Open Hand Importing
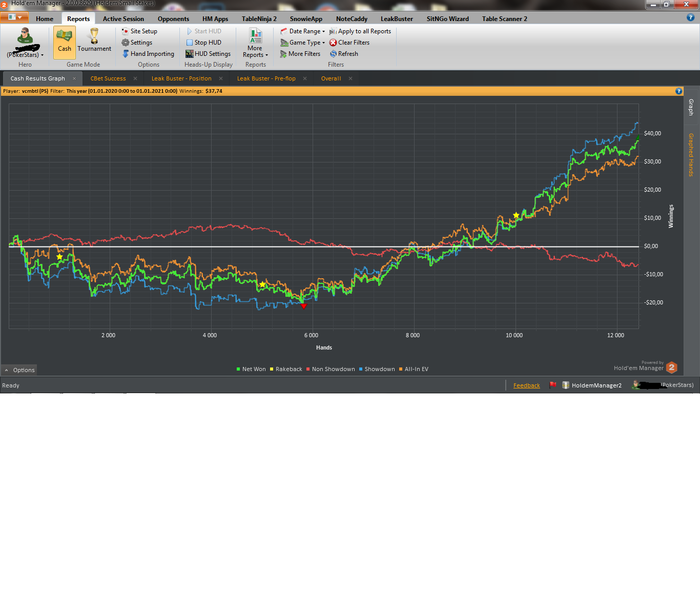This screenshot has width=700, height=615. 148,54
